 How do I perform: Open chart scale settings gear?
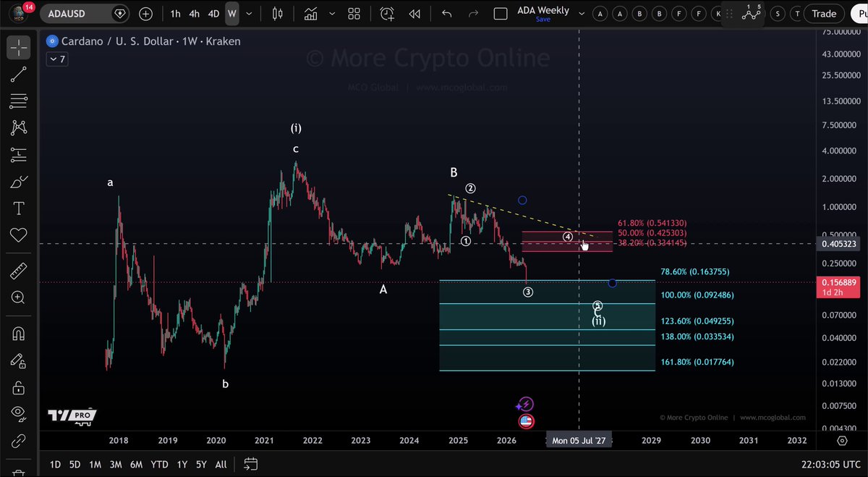point(842,440)
